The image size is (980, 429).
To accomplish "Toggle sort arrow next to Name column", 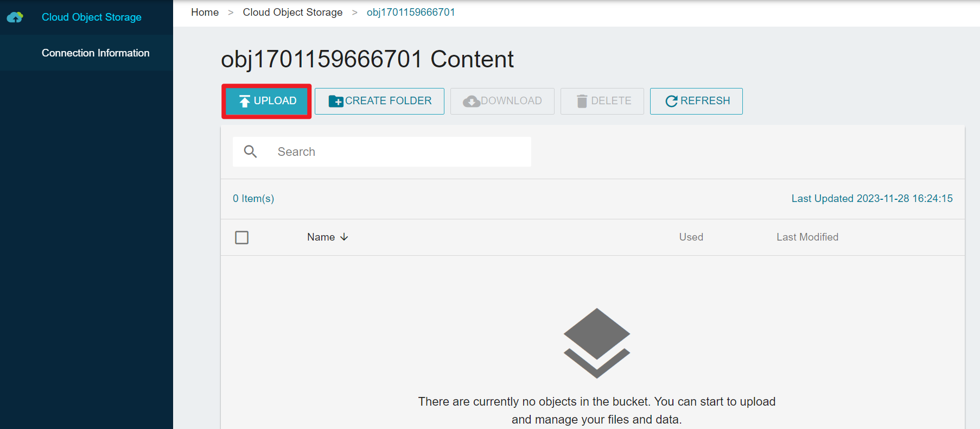I will [x=344, y=237].
